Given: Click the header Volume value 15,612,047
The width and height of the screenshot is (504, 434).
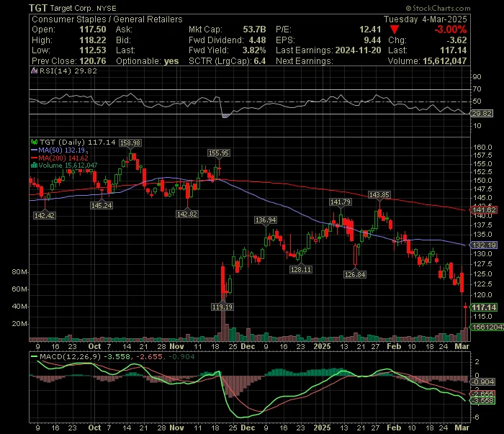Looking at the screenshot, I should coord(444,61).
